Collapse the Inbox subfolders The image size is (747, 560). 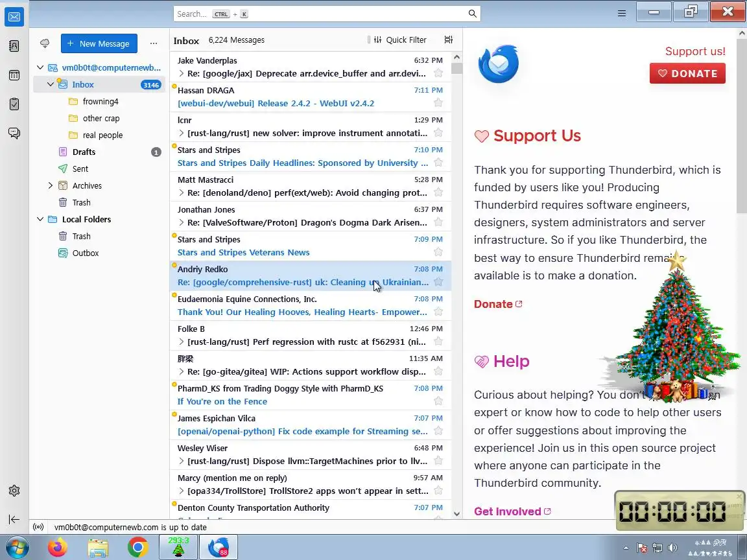[51, 84]
